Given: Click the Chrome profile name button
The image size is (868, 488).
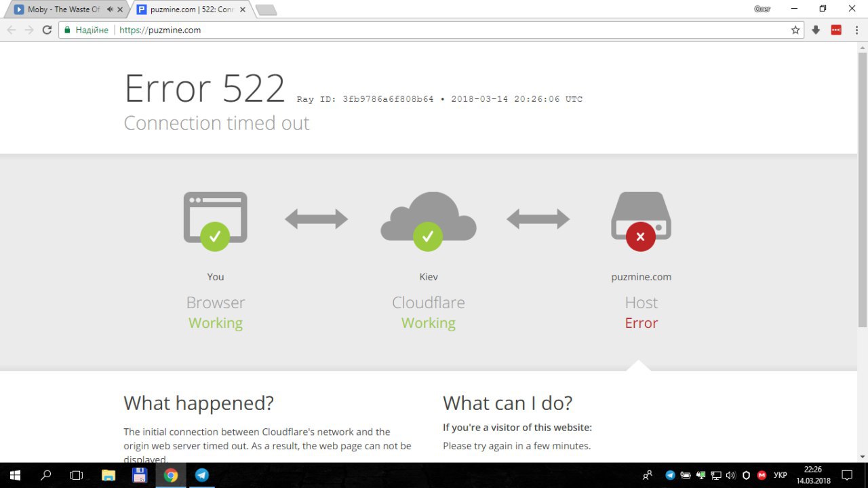Looking at the screenshot, I should pos(762,9).
